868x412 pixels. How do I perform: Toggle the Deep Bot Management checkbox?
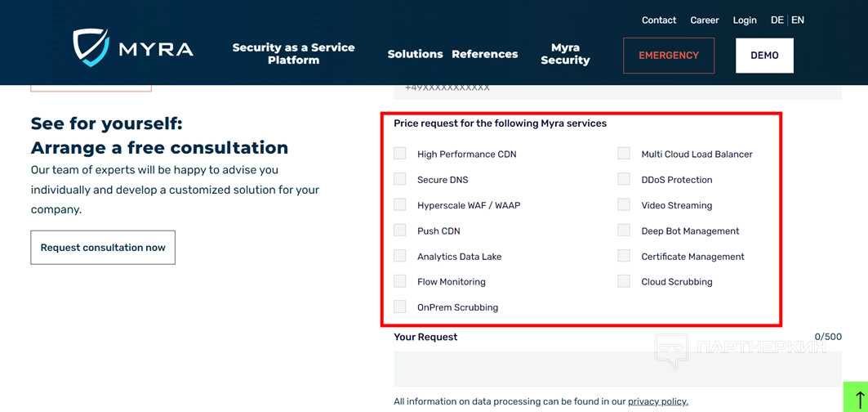[x=624, y=231]
